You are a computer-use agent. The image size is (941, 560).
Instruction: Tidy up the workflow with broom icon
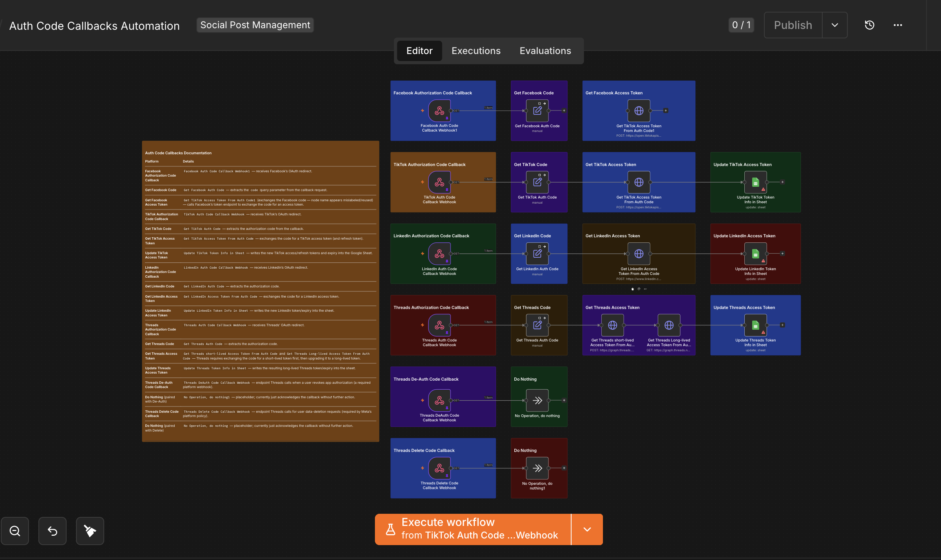[x=90, y=531]
